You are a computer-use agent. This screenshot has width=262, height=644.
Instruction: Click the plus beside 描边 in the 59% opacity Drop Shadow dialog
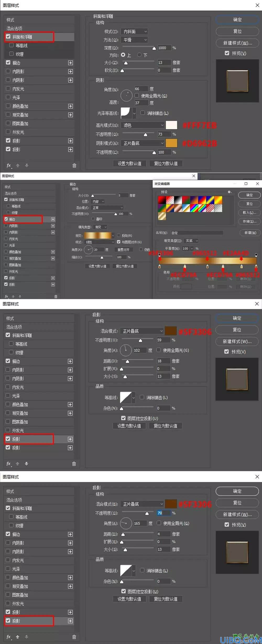[x=70, y=361]
